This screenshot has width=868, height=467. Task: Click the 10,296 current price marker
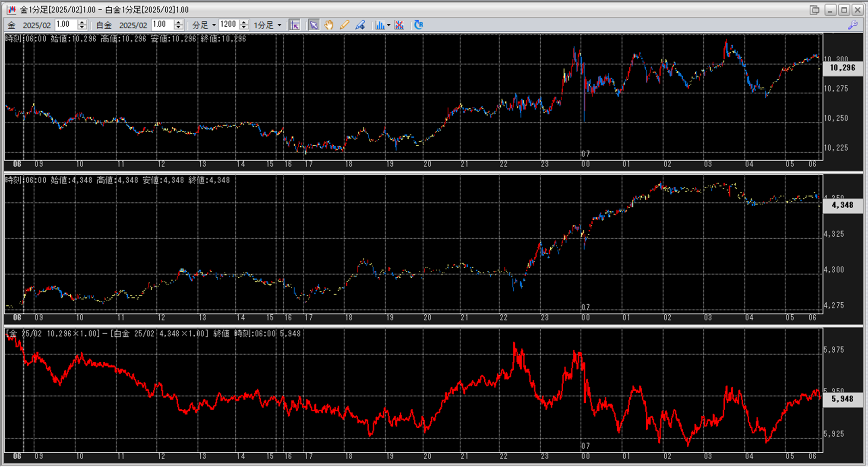(842, 68)
